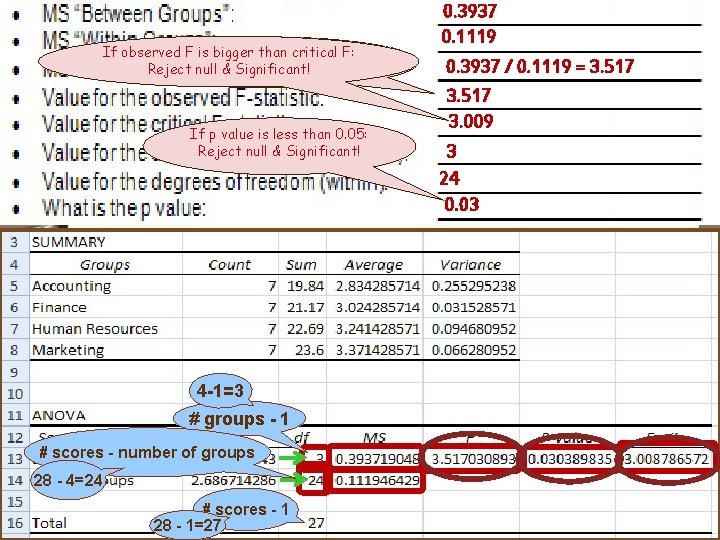Click the Count column header cell
The image size is (720, 540).
(x=230, y=264)
